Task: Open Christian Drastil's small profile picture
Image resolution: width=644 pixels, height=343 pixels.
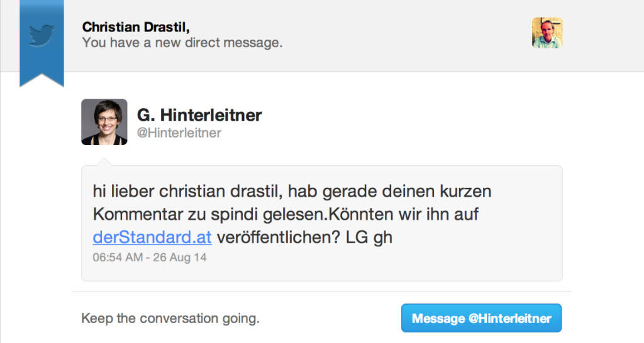Action: point(547,33)
